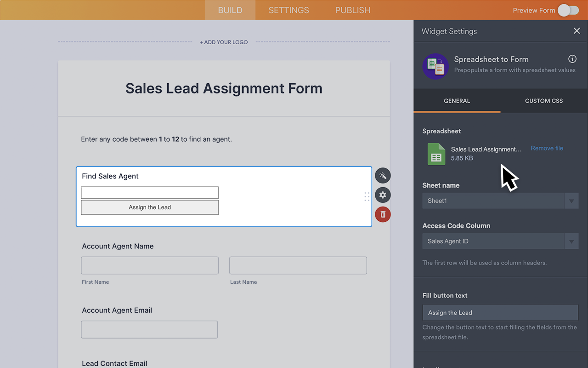Enable the Preview Form toggle

click(568, 10)
